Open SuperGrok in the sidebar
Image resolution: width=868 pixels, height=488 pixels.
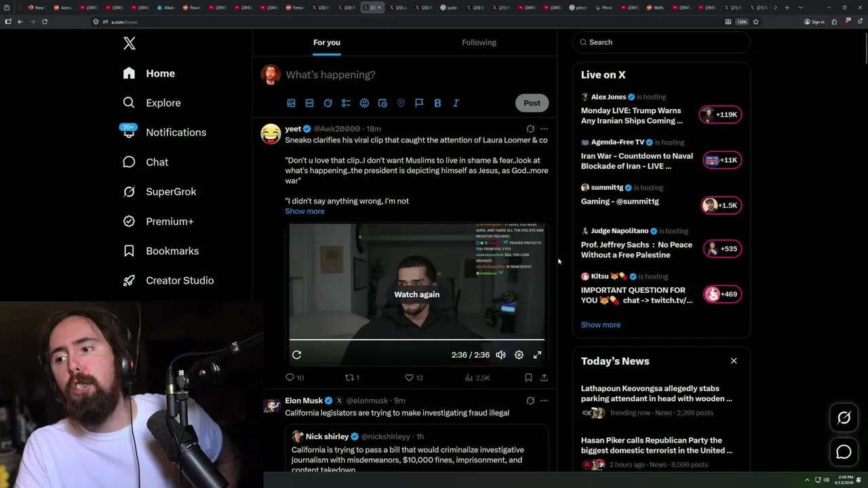point(159,192)
